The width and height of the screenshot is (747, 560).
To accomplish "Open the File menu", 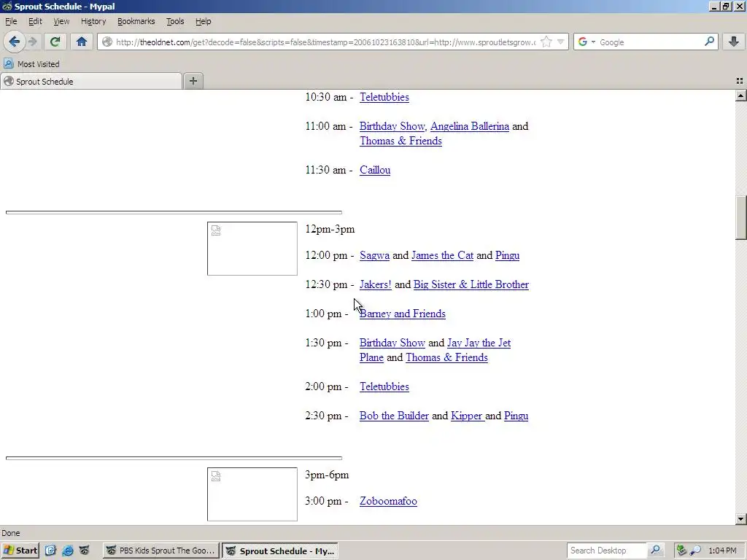I will pyautogui.click(x=11, y=21).
